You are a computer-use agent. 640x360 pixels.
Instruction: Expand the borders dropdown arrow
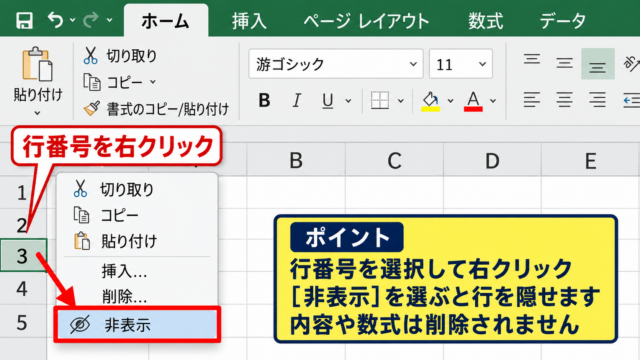pyautogui.click(x=401, y=100)
